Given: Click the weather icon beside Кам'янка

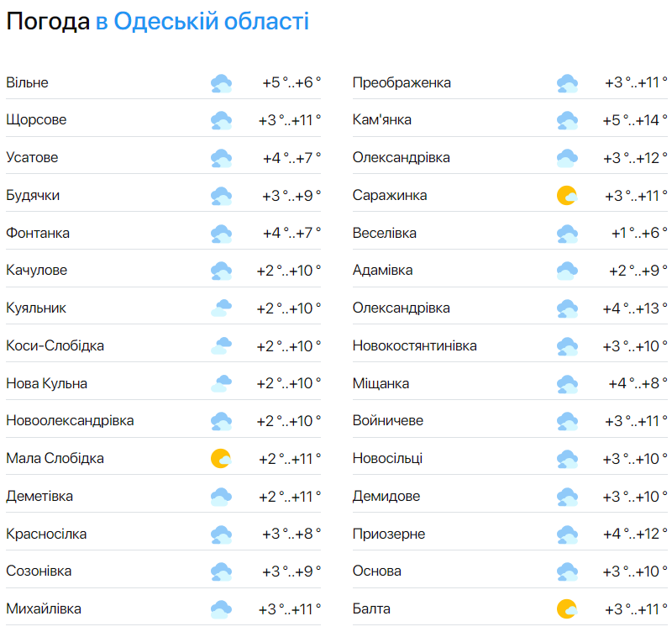Looking at the screenshot, I should 567,120.
